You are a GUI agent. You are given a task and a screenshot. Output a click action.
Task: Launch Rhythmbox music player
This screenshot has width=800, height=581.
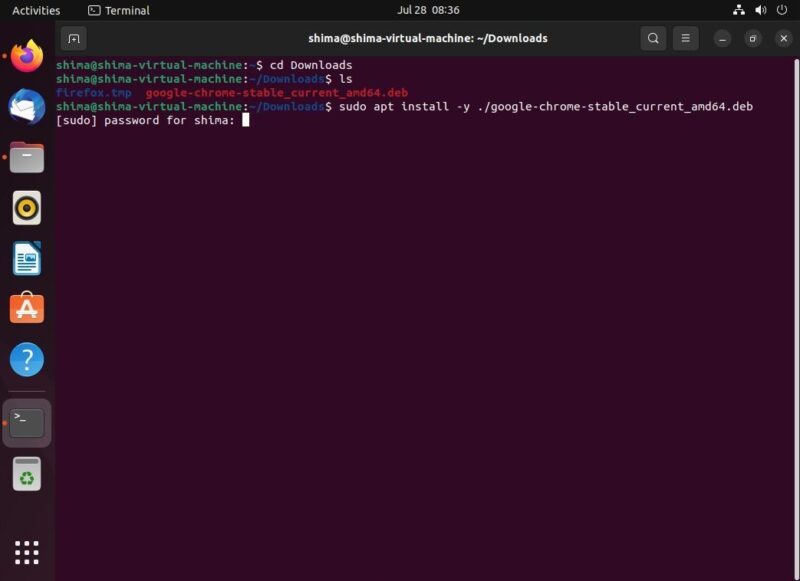click(x=27, y=207)
